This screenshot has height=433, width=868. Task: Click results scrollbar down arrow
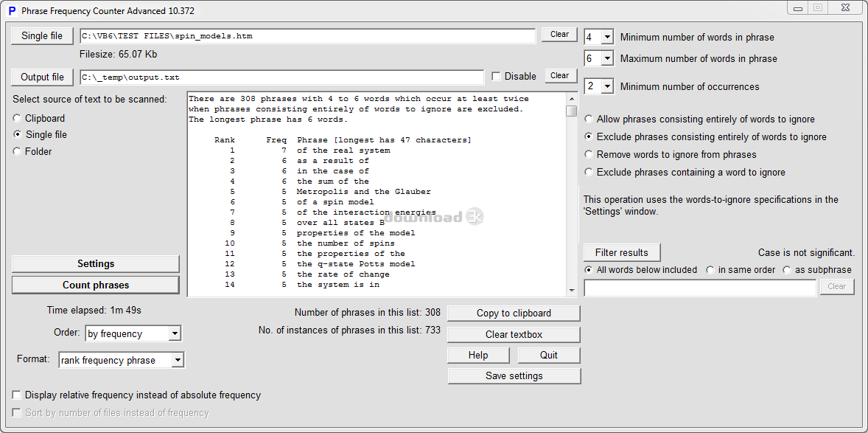572,291
